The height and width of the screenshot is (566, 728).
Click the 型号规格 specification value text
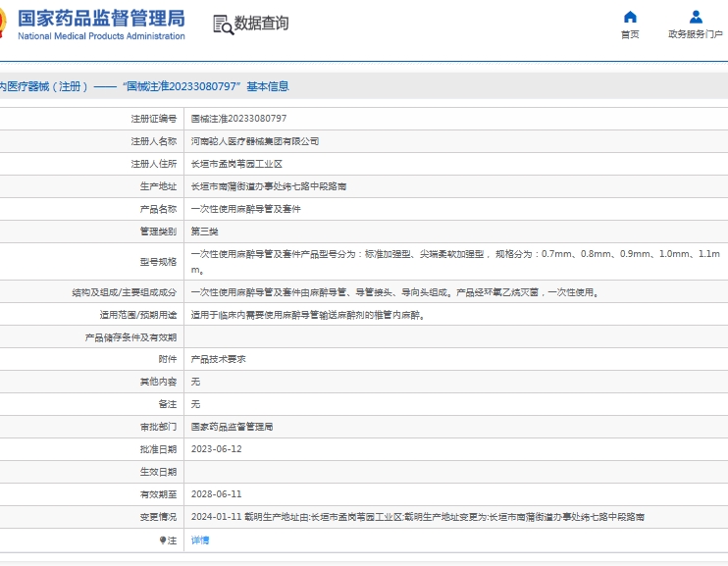455,261
